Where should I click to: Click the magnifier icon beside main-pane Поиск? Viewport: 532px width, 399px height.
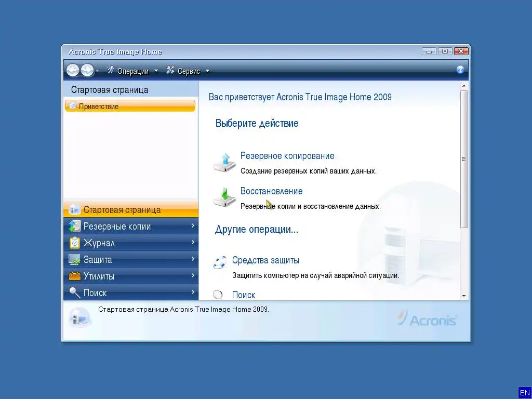pos(218,295)
